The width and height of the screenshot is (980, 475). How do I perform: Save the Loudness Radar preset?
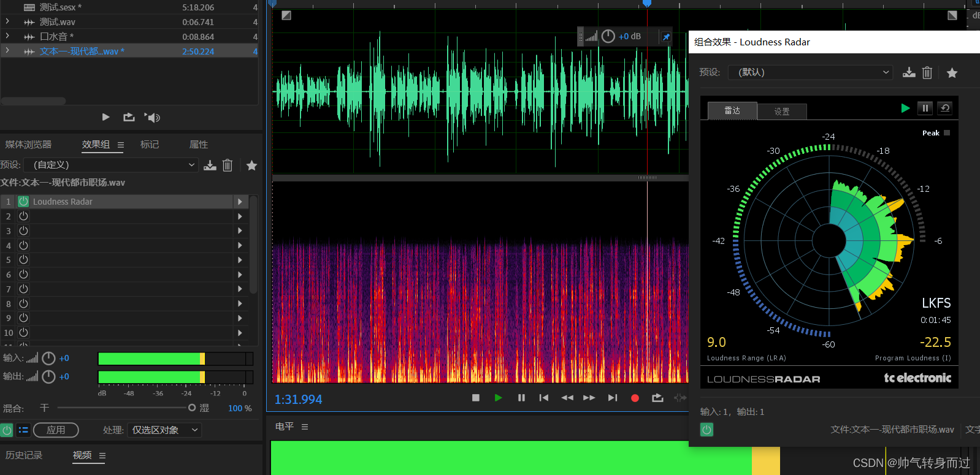pos(909,72)
